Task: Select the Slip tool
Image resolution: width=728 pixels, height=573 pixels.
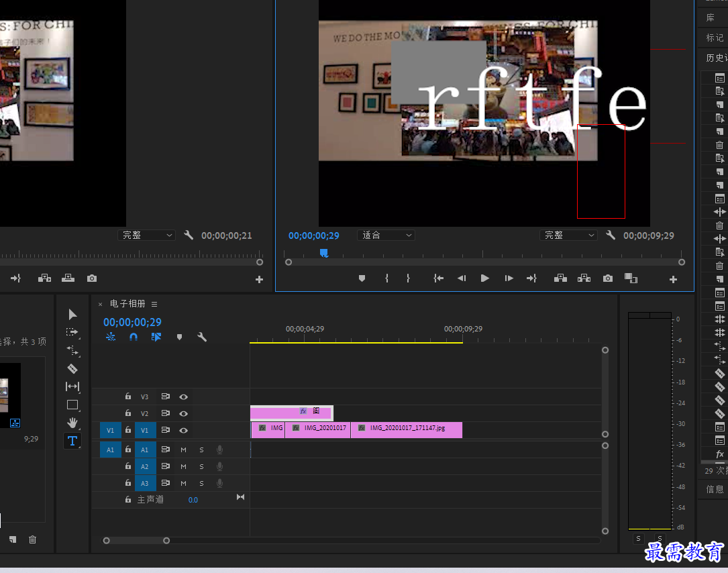Action: pos(72,386)
